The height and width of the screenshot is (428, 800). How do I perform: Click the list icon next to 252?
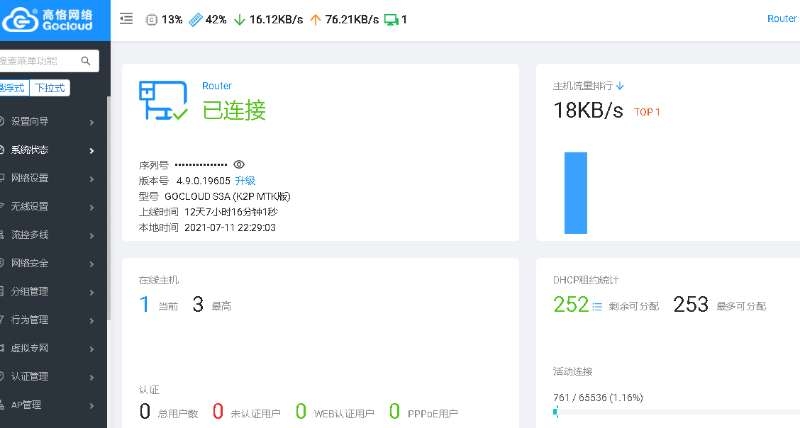click(x=598, y=306)
